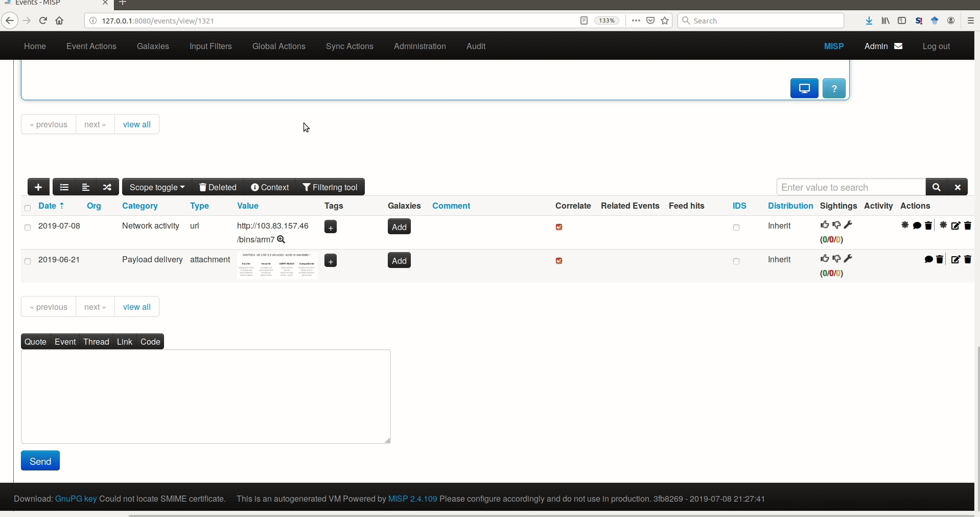The image size is (980, 517).
Task: Open the Administration navigation menu
Action: 419,46
